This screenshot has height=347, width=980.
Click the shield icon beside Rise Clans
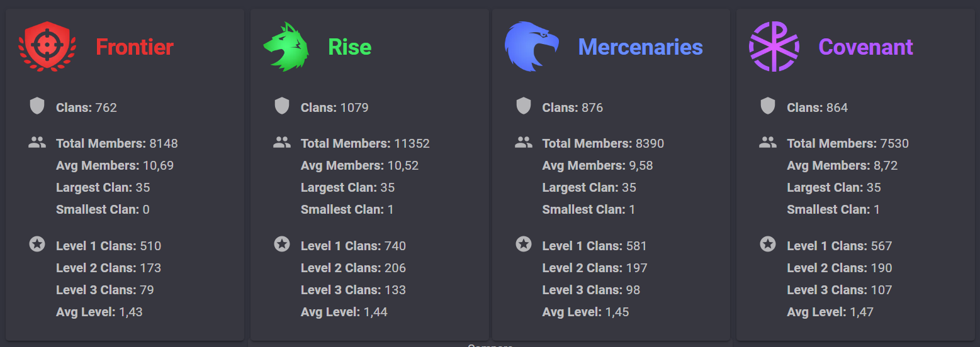click(282, 106)
